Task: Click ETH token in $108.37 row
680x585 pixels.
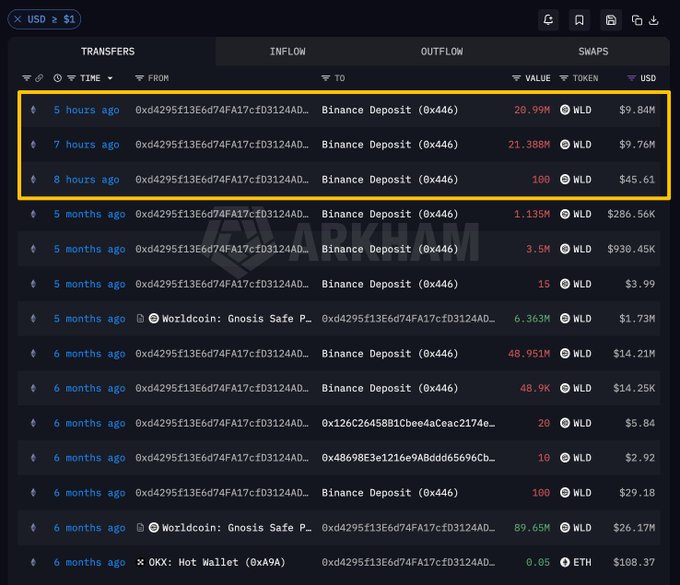Action: click(x=575, y=562)
